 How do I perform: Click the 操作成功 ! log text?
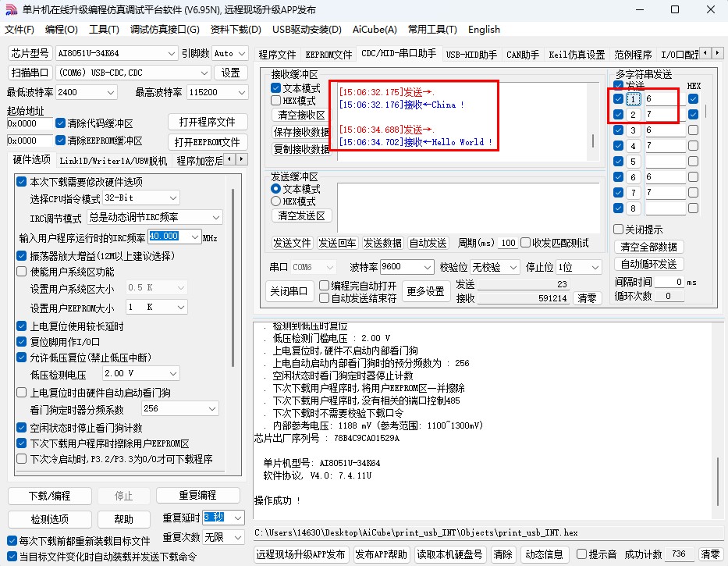(277, 500)
